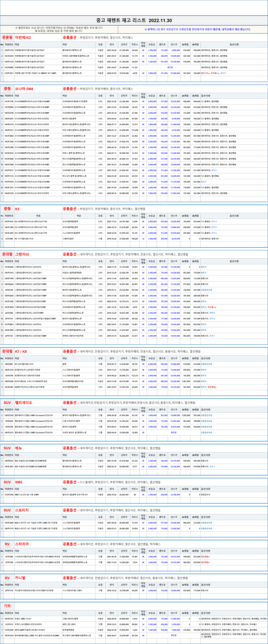
Task: Select plate number '153하9804' cell
Action: [9, 107]
